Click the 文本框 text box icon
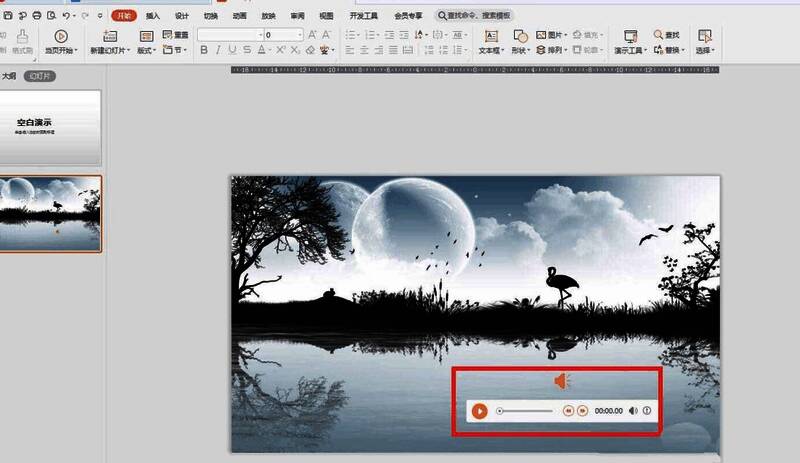 point(489,36)
